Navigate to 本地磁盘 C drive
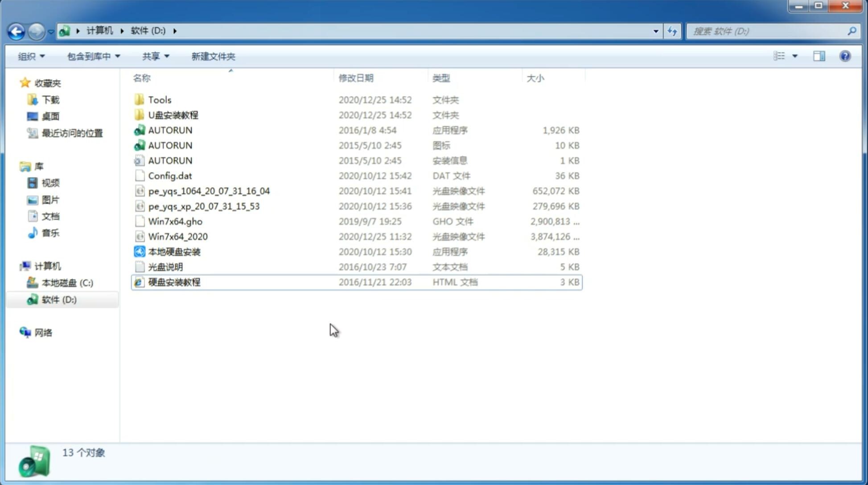Screen dimensions: 868x485 [x=67, y=283]
